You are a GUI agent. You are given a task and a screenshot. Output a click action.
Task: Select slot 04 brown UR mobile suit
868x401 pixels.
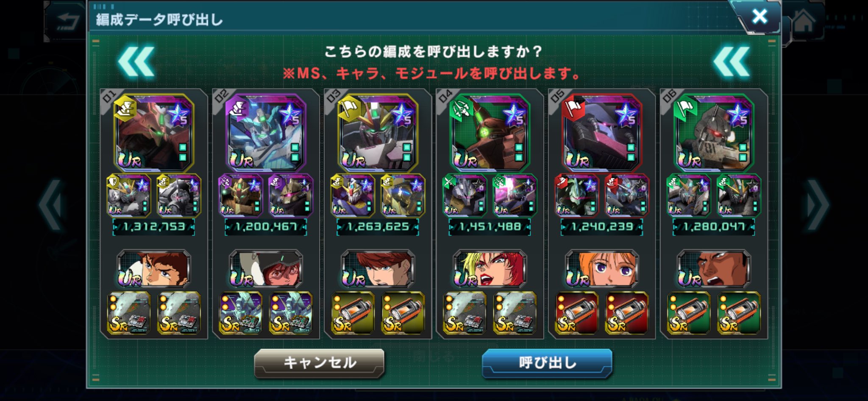click(490, 133)
